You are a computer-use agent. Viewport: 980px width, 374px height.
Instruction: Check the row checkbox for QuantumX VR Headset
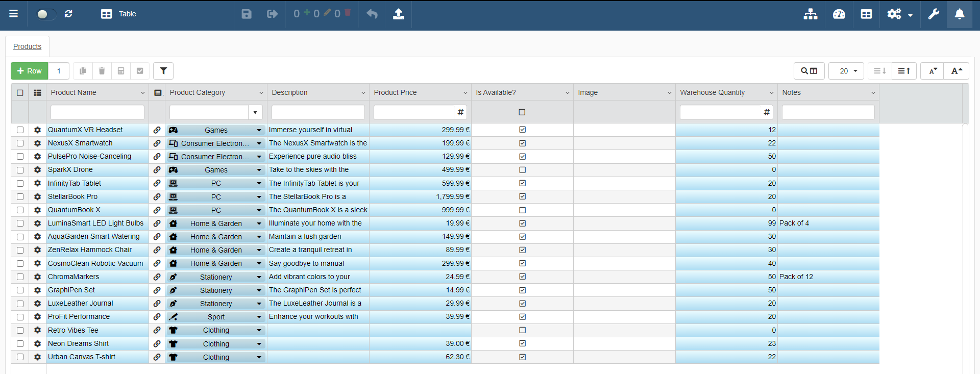click(x=20, y=130)
